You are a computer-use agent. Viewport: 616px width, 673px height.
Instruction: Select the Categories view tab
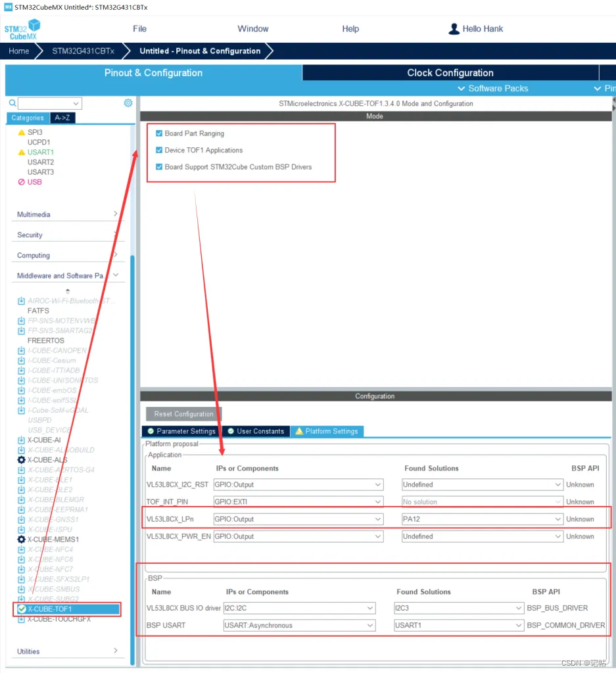pyautogui.click(x=28, y=118)
